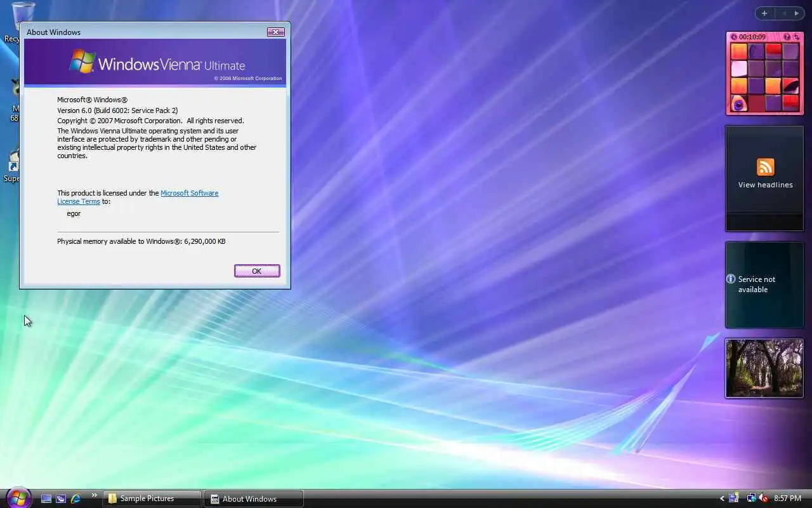812x508 pixels.
Task: Shuffle the picture puzzle tiles
Action: pyautogui.click(x=796, y=37)
